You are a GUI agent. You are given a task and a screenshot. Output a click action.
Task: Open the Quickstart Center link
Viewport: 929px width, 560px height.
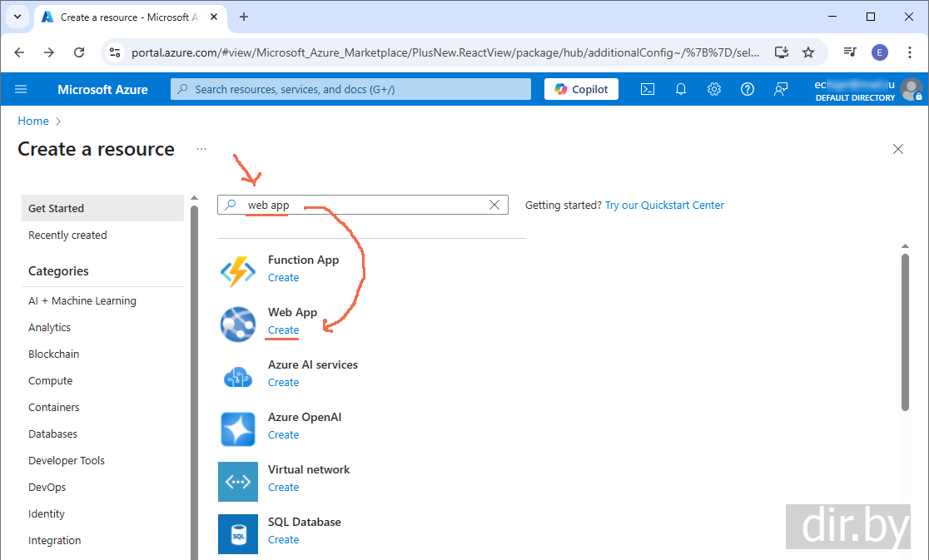(x=664, y=205)
